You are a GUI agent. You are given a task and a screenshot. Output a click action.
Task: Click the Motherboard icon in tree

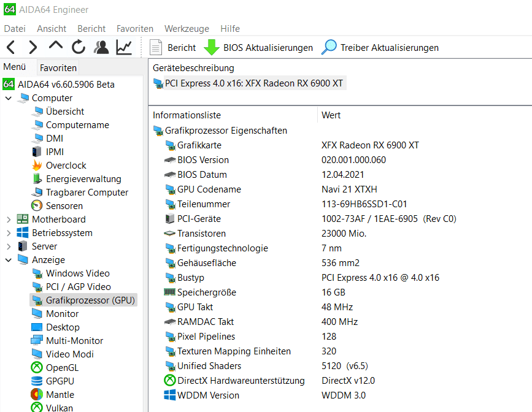point(23,219)
